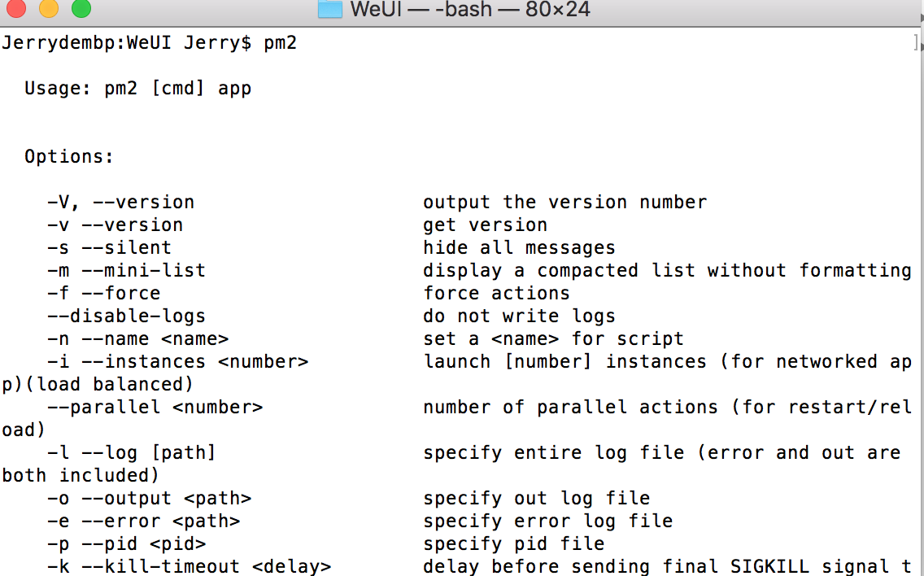Screen dimensions: 924x576
Task: Click the "Options:" heading text
Action: (x=69, y=157)
